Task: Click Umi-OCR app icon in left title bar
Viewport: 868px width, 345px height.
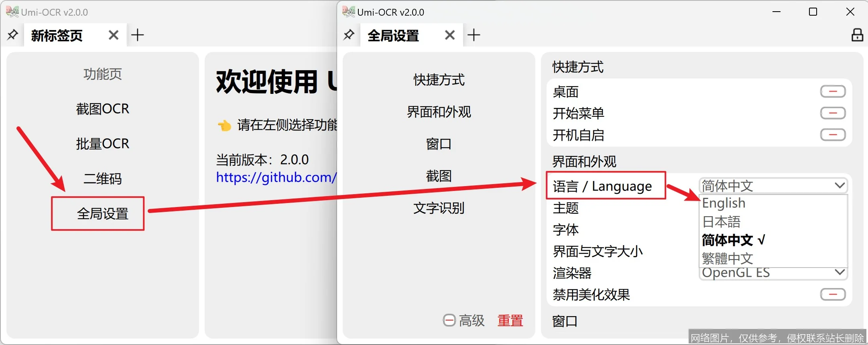Action: point(12,12)
